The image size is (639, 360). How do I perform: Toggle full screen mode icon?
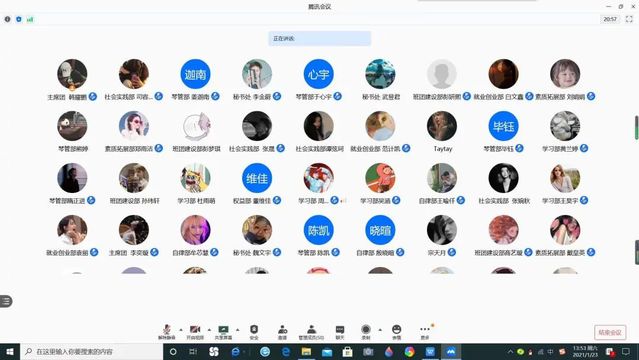629,19
